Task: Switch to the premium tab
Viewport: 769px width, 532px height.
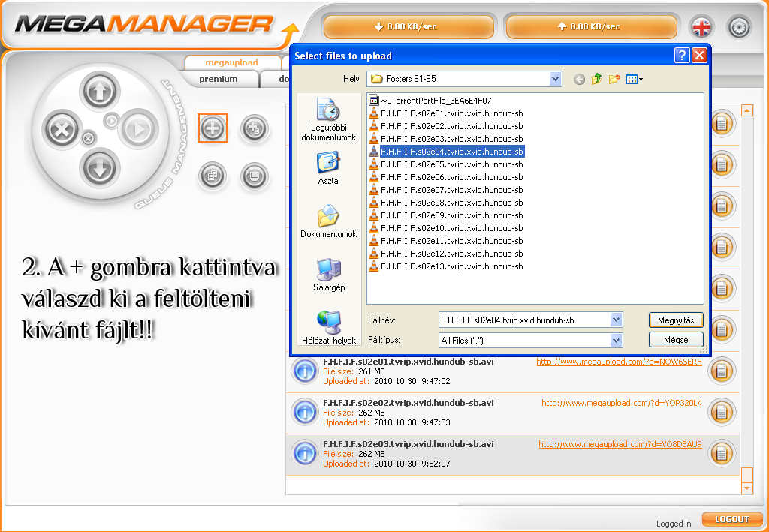Action: coord(219,79)
